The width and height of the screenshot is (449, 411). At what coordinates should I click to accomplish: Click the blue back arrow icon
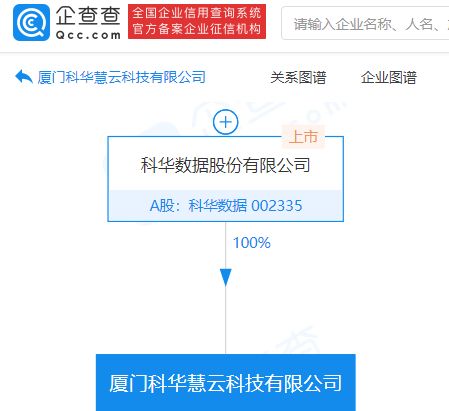24,77
